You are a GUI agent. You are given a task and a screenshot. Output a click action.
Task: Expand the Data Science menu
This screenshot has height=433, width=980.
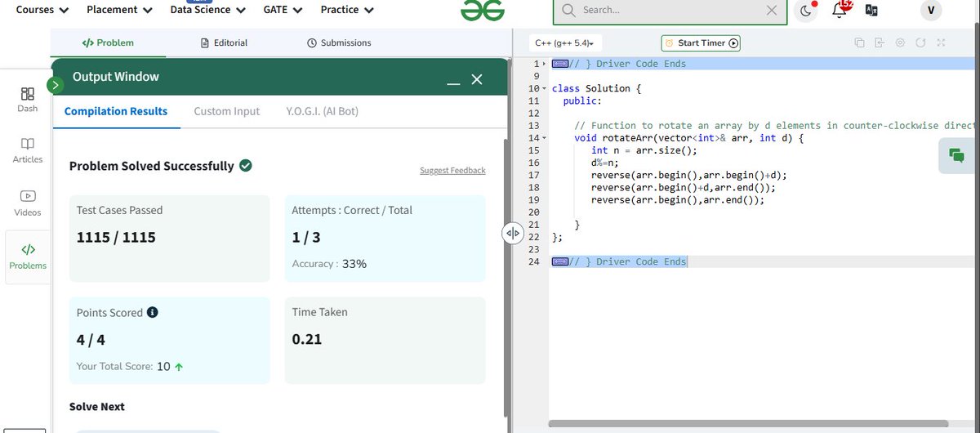[207, 10]
